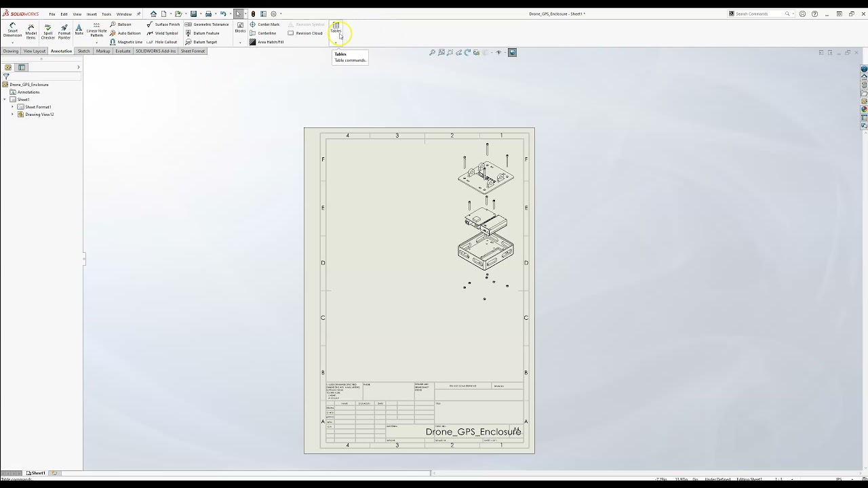This screenshot has height=488, width=868.
Task: Open the Model Items command
Action: pos(31,30)
